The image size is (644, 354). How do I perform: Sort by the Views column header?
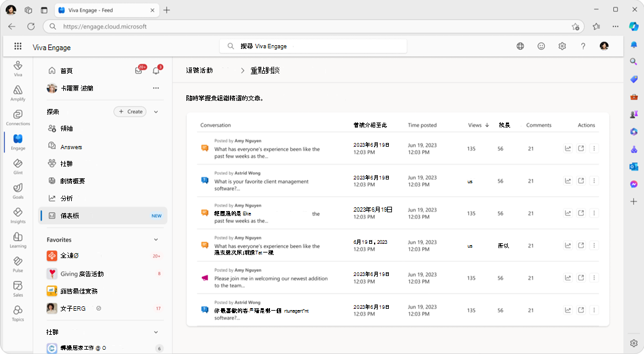pyautogui.click(x=479, y=125)
